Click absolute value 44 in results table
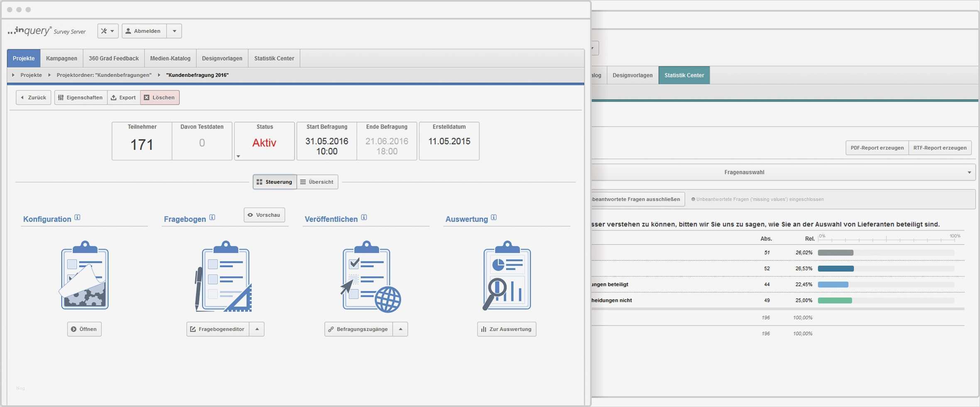This screenshot has width=980, height=407. click(767, 284)
